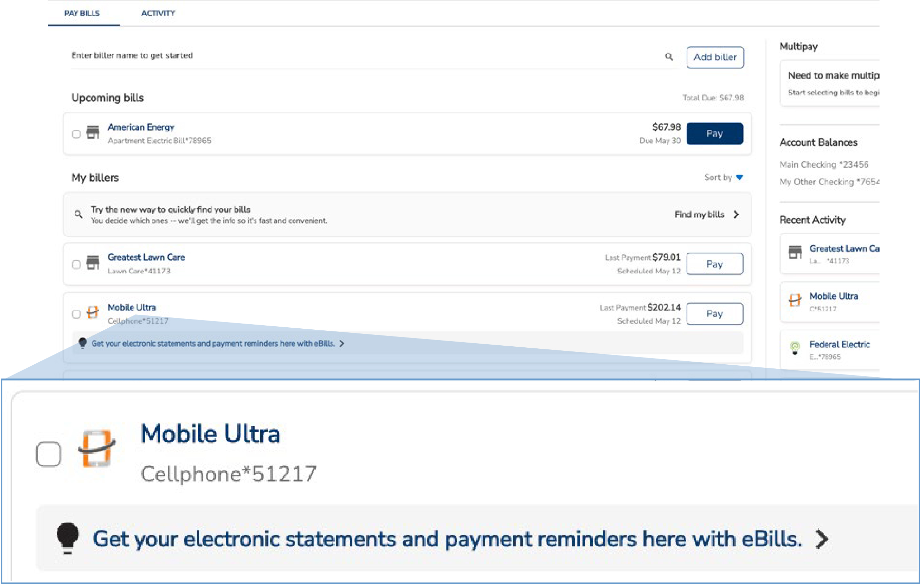Expand Find my bills with the chevron
The image size is (924, 584).
tap(736, 215)
